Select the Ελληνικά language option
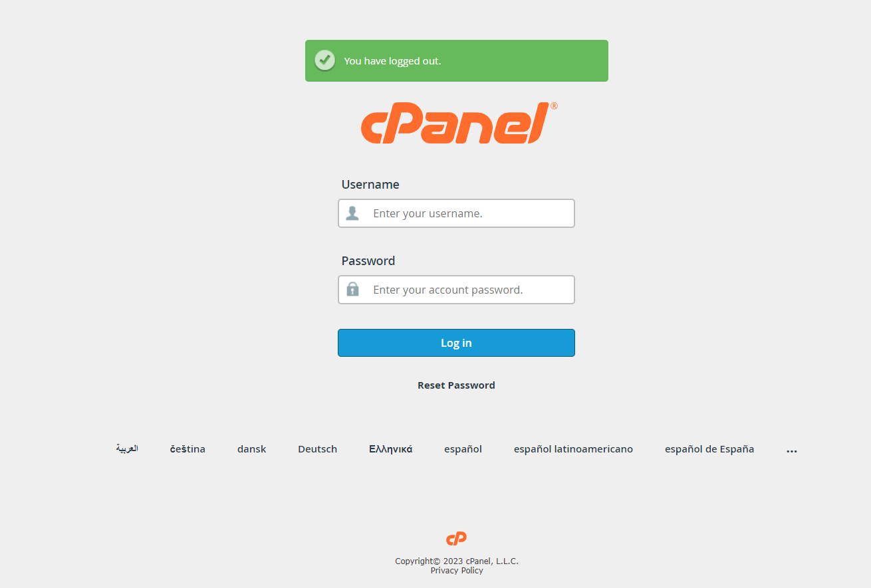871x588 pixels. (391, 449)
